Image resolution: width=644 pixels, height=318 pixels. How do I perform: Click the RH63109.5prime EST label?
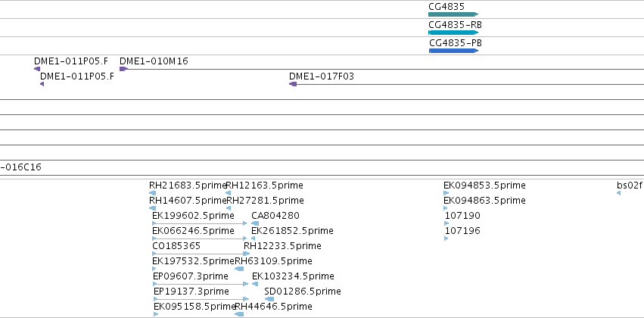[x=273, y=261]
